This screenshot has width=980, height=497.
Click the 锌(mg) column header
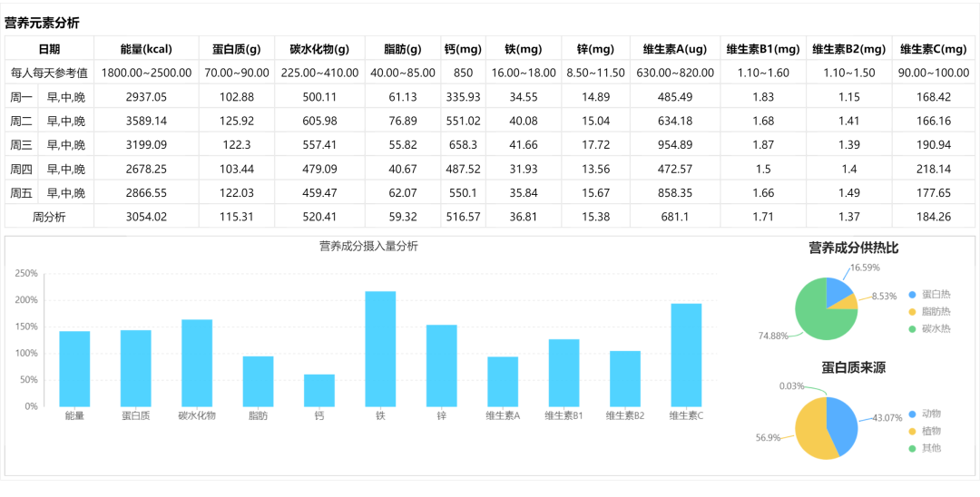coord(595,49)
